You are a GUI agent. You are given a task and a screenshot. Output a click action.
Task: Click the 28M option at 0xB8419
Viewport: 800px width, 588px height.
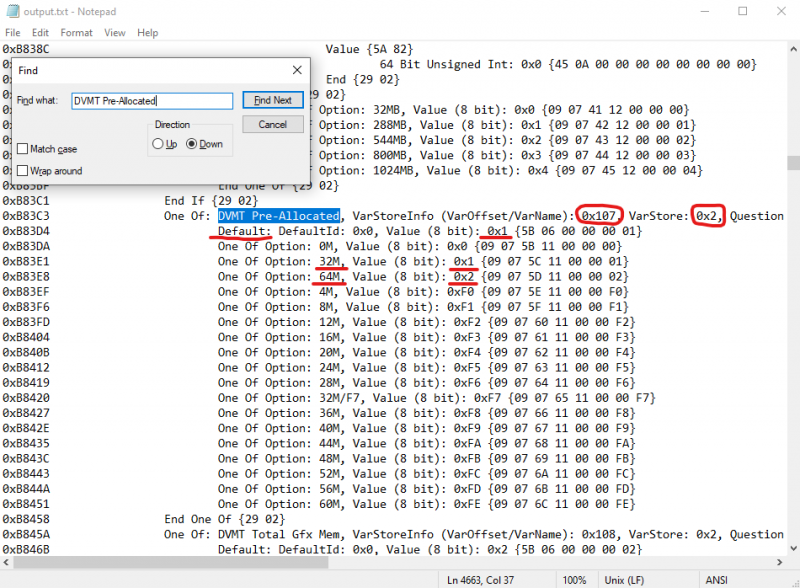[330, 383]
